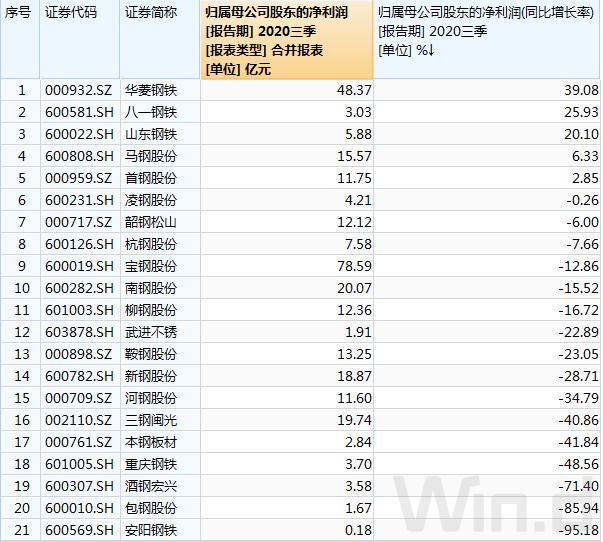Select code cell 600022.SH
Viewport: 603px width, 542px height.
pyautogui.click(x=79, y=134)
